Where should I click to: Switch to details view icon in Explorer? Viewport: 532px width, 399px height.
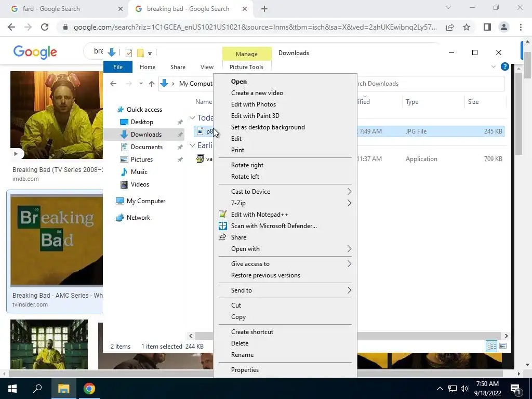coord(491,346)
